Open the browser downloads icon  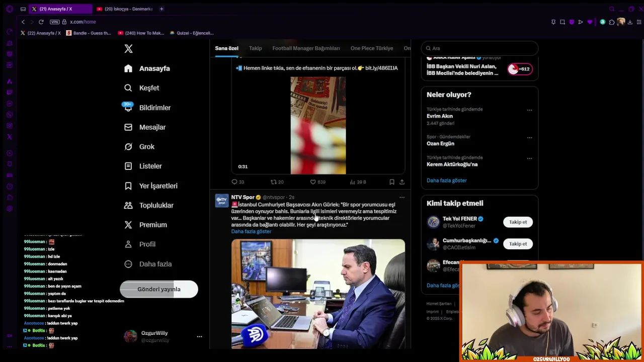(630, 22)
